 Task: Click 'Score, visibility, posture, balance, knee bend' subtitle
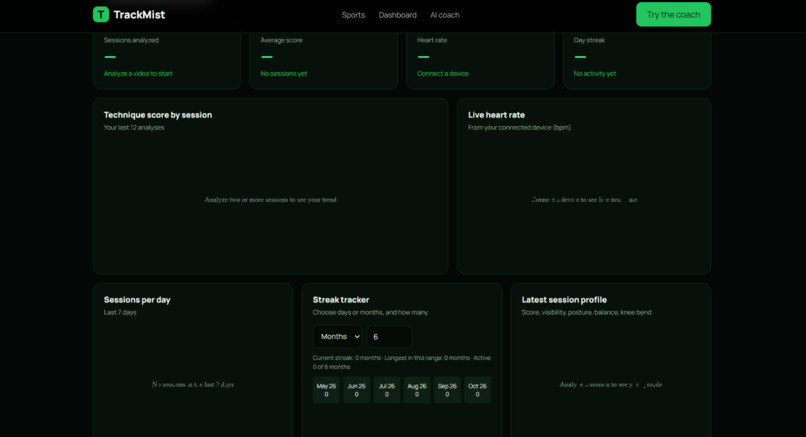(x=587, y=312)
